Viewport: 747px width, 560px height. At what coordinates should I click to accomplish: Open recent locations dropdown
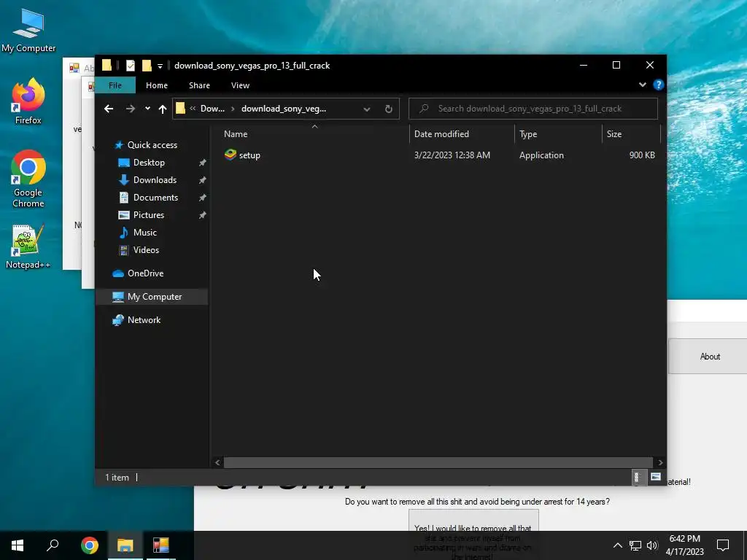(x=147, y=109)
